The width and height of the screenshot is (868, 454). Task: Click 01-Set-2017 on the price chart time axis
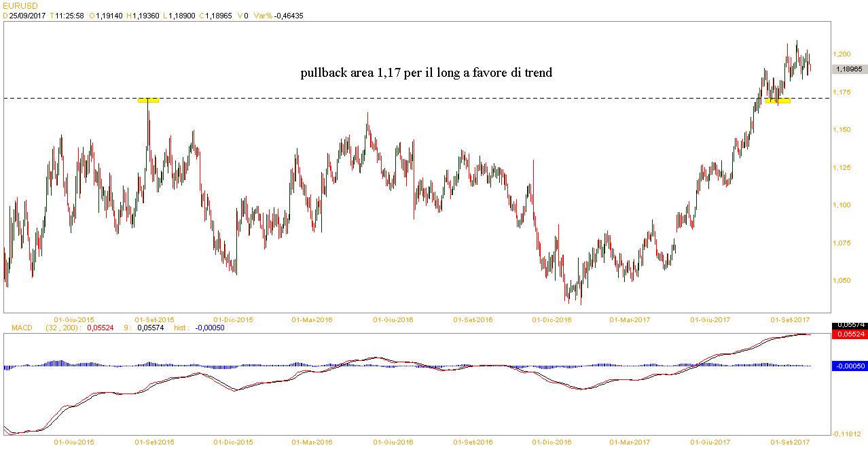click(x=790, y=319)
